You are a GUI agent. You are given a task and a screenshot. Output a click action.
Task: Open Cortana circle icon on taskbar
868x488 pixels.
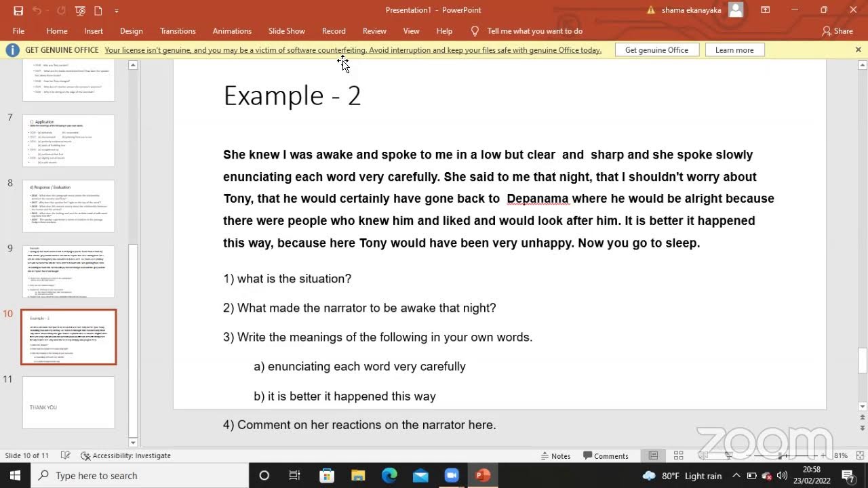click(x=264, y=476)
